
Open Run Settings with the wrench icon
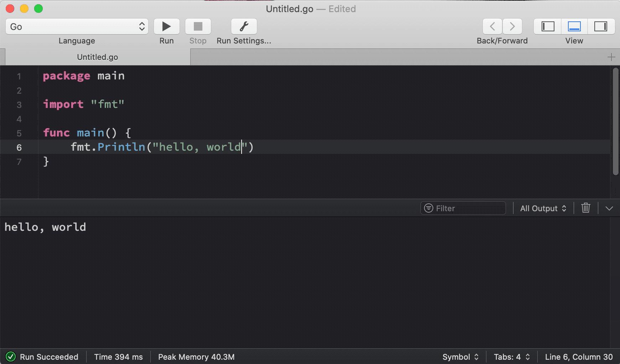244,26
